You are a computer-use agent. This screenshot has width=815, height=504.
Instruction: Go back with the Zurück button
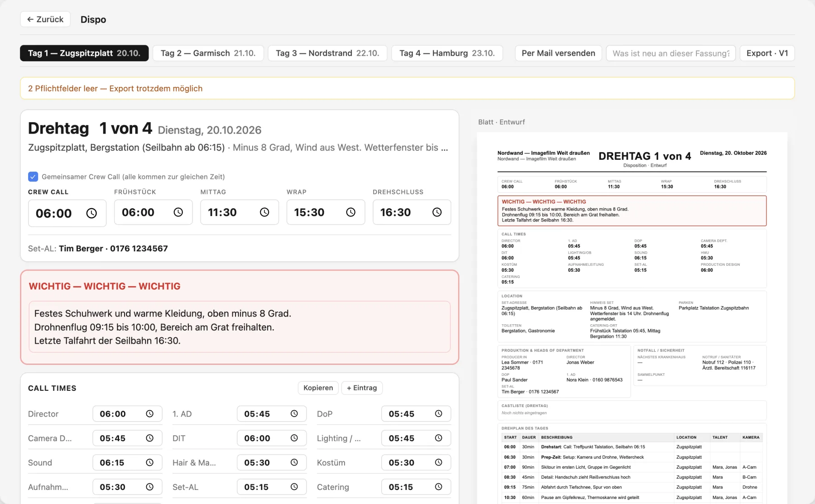pyautogui.click(x=45, y=19)
